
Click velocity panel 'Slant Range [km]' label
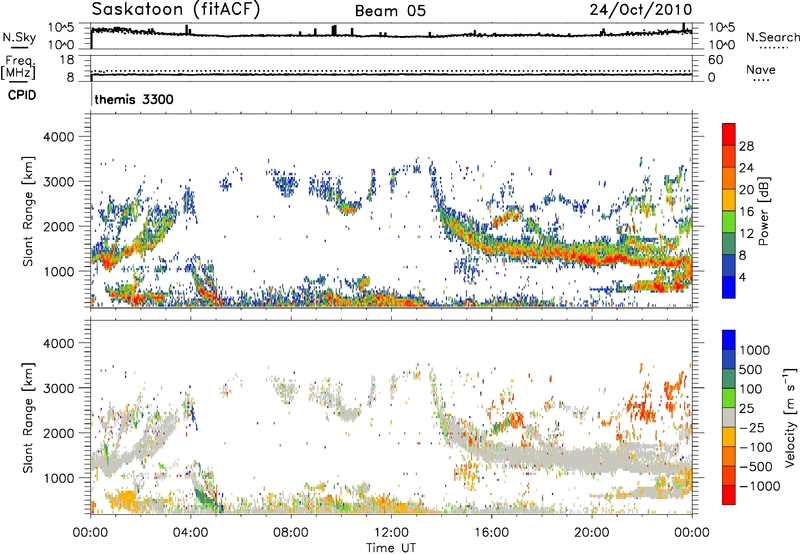28,417
